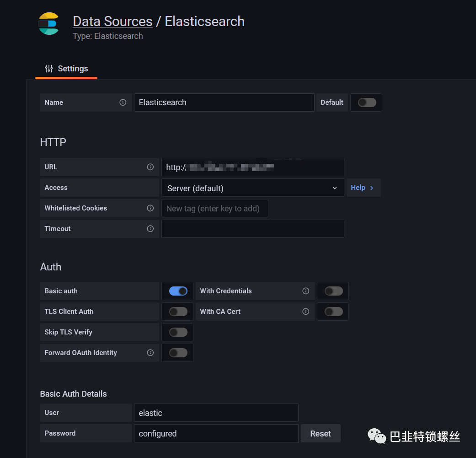Show info tooltip for With Credentials
Image resolution: width=476 pixels, height=458 pixels.
tap(306, 291)
